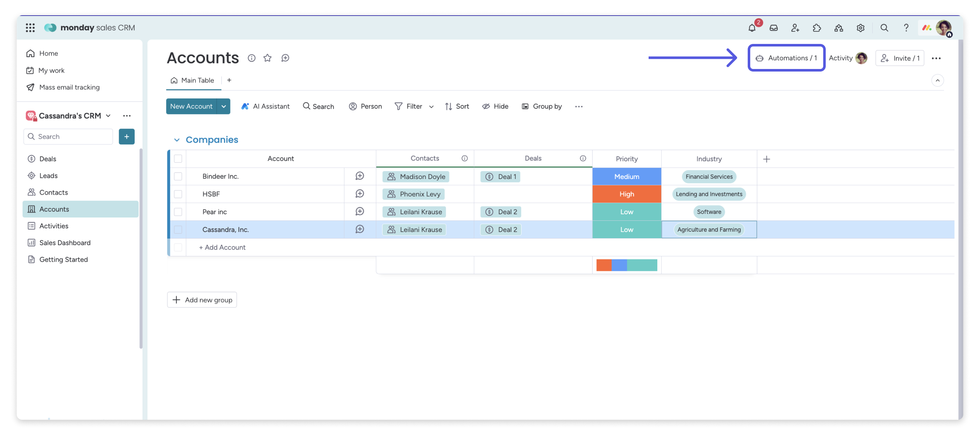Image resolution: width=980 pixels, height=435 pixels.
Task: Click the global search magnifier in top bar
Action: click(x=884, y=27)
